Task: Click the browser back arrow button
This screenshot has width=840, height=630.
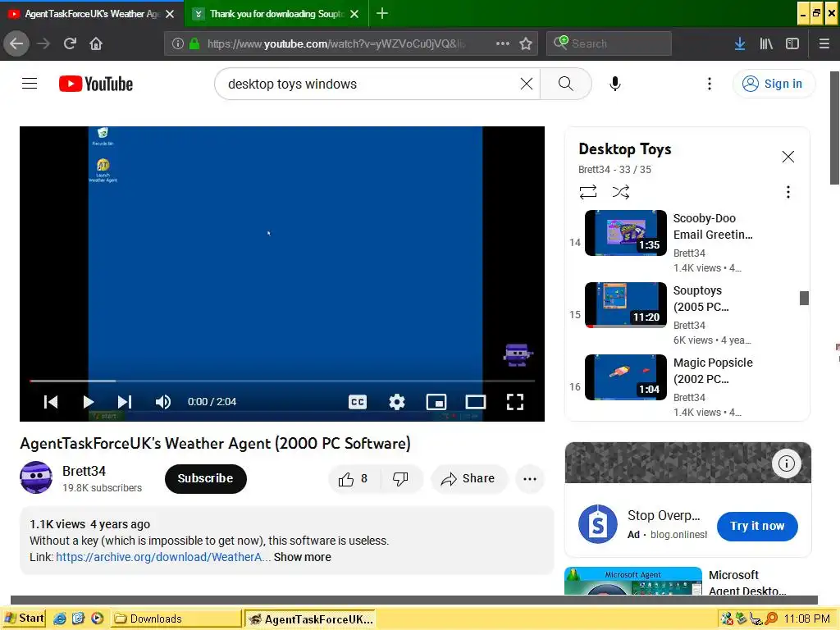Action: click(x=16, y=43)
